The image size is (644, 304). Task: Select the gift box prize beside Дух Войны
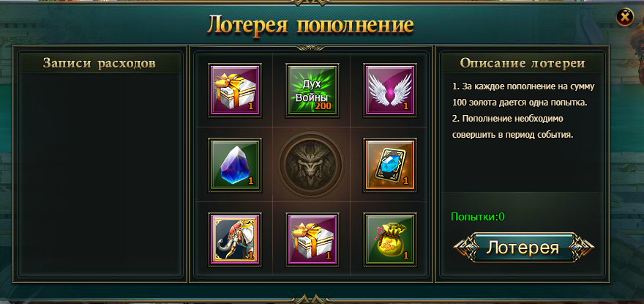pyautogui.click(x=235, y=90)
